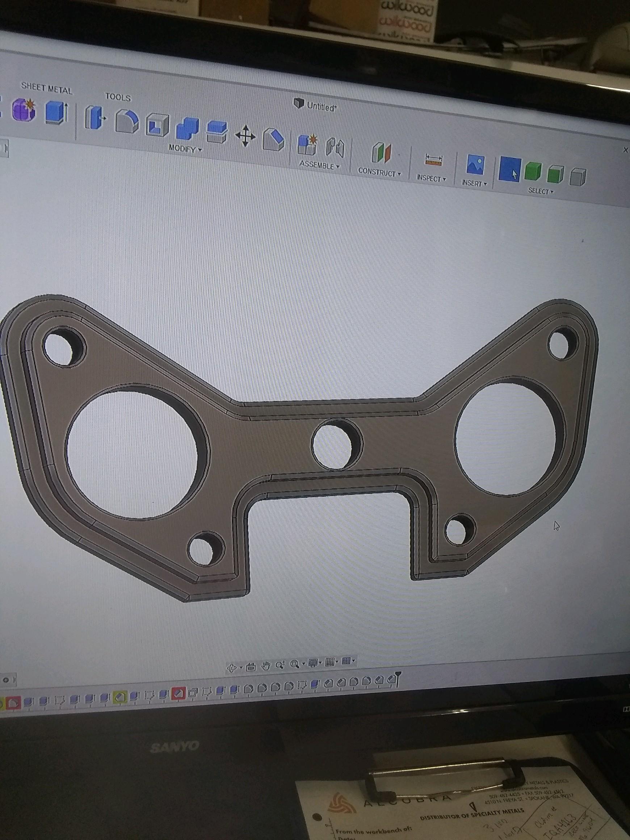Open the Viewports dropdown arrow

coord(353,661)
